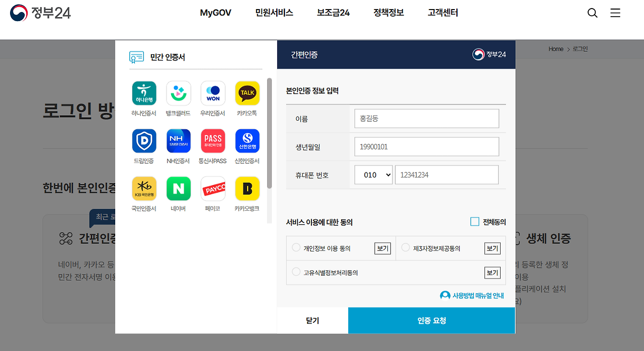Choose the NH인증서 icon

click(x=179, y=141)
